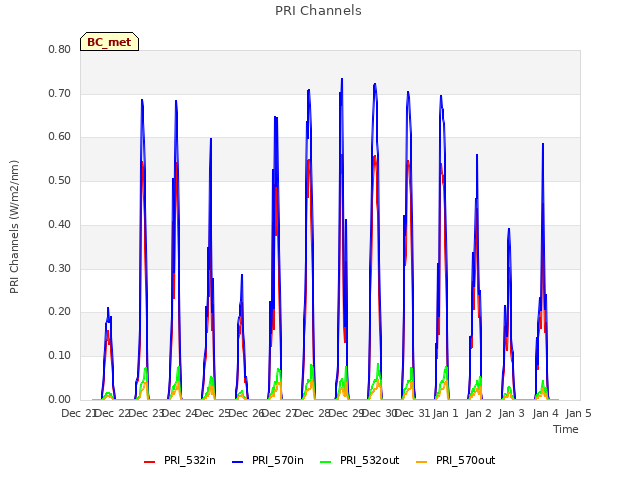Viewport: 640px width, 480px height.
Task: Click the Time x-axis label
Action: pyautogui.click(x=566, y=429)
